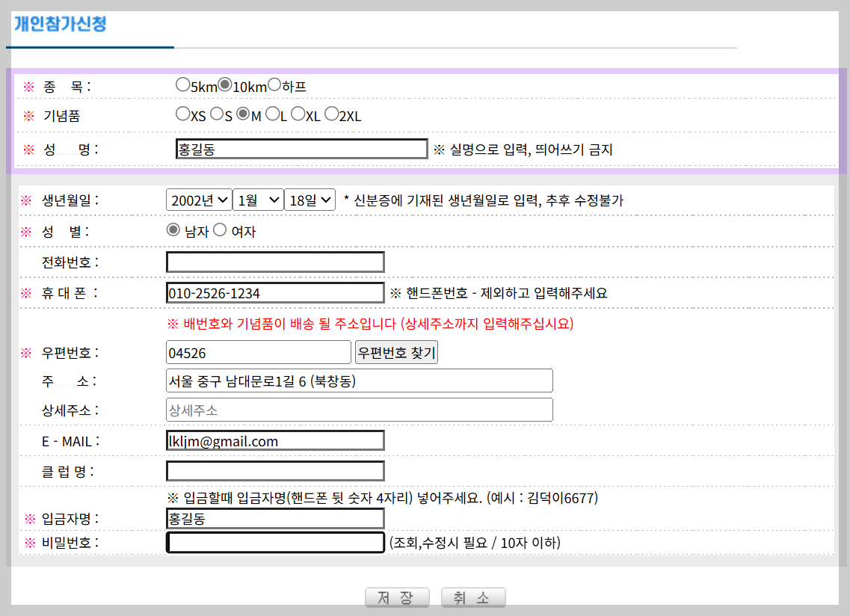Click the 성명 name input field

pos(301,149)
